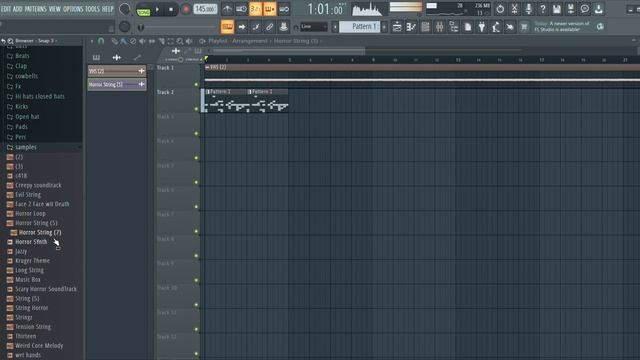This screenshot has width=640, height=360.
Task: Open the OPTIONS menu
Action: tap(73, 9)
